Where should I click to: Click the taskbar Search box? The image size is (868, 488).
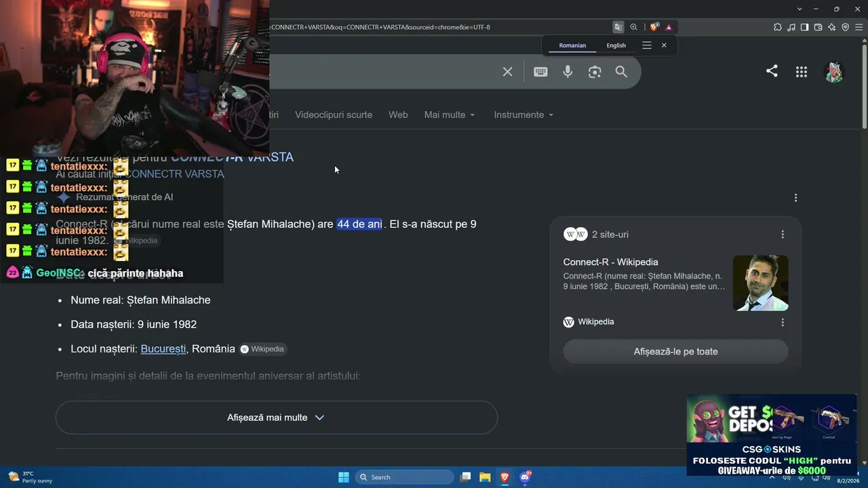coord(405,477)
